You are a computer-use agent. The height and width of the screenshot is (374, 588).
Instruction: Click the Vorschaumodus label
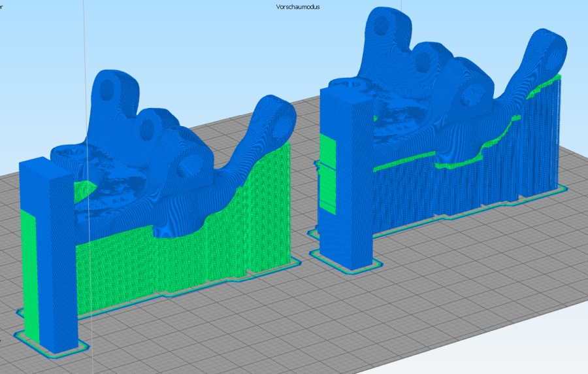click(x=298, y=7)
